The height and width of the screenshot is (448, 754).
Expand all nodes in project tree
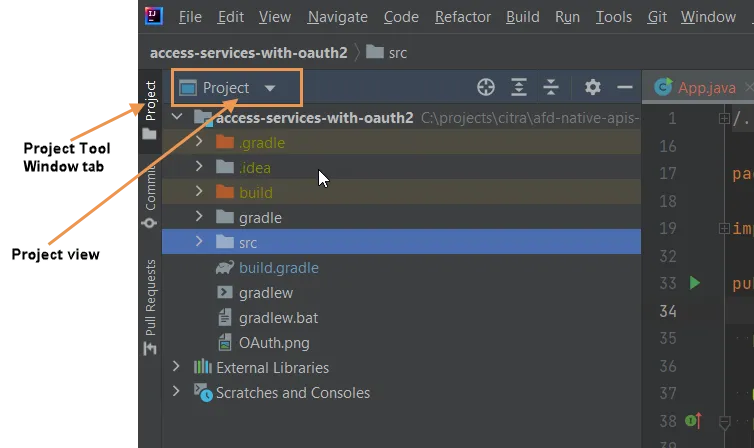[519, 87]
